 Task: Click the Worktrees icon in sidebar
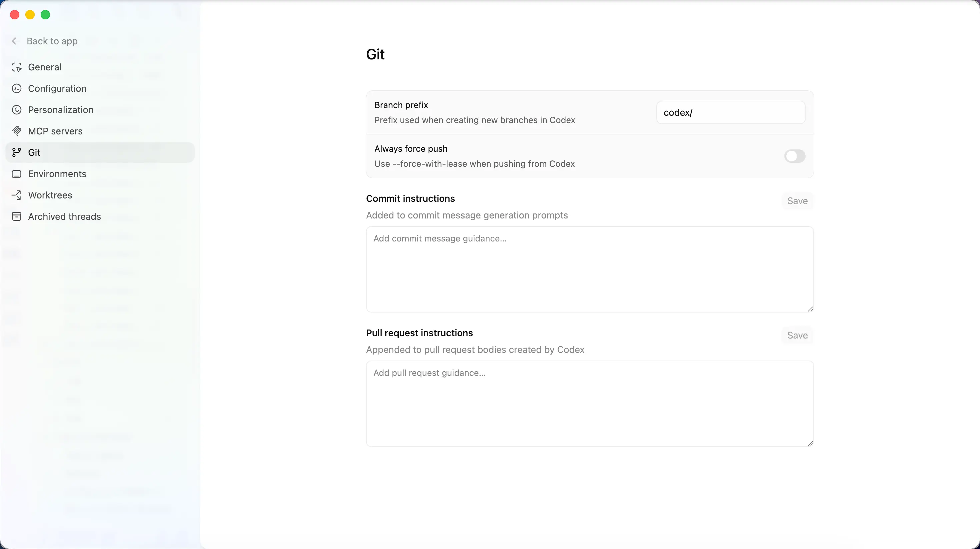click(x=16, y=195)
